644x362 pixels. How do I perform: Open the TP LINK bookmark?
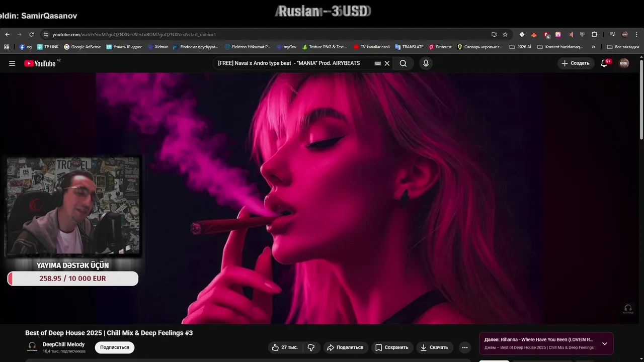(48, 47)
